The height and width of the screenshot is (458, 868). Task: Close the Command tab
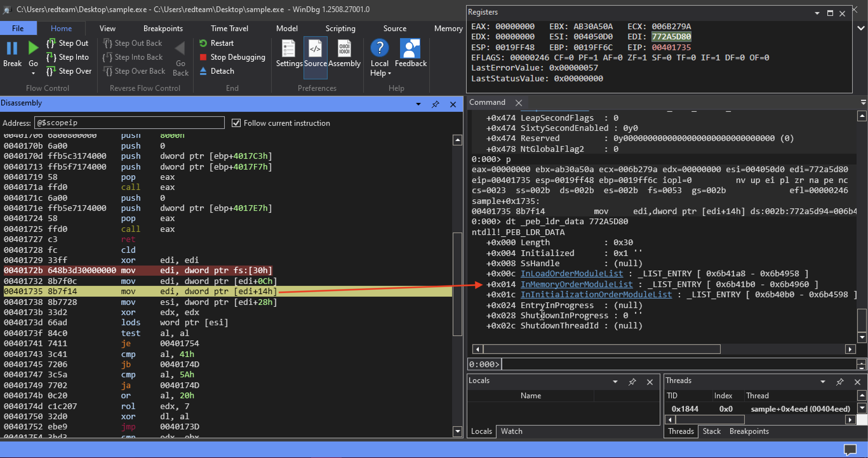coord(518,103)
